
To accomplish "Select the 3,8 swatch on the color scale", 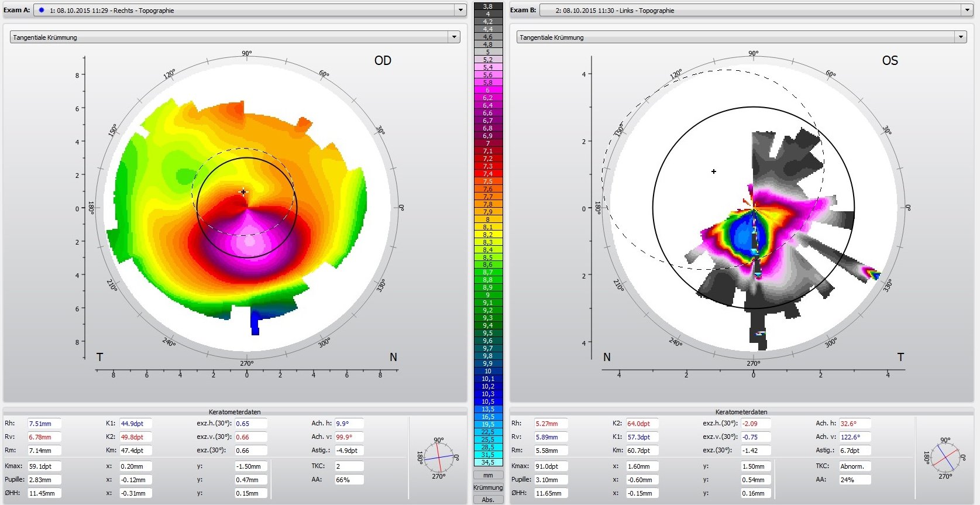I will tap(488, 6).
